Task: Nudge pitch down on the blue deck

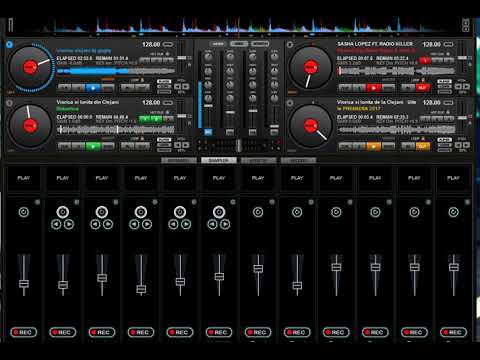Action: [x=178, y=87]
